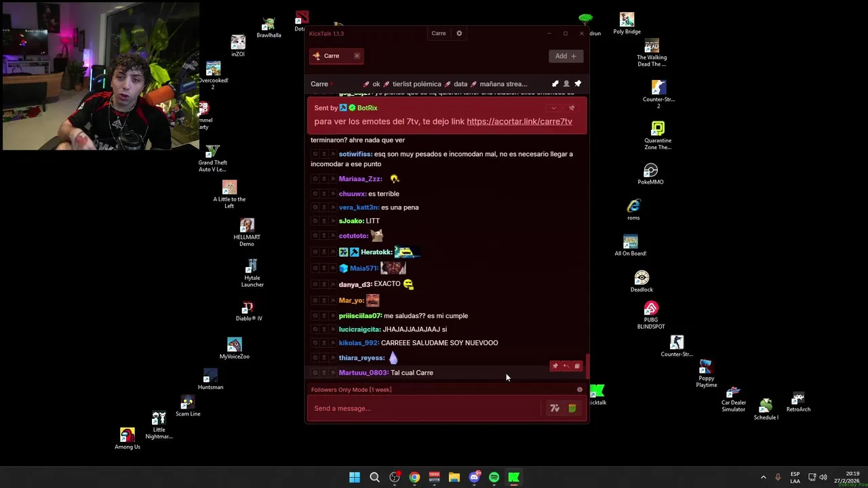This screenshot has height=488, width=868.
Task: Add a new chatroom with Add button
Action: [566, 56]
